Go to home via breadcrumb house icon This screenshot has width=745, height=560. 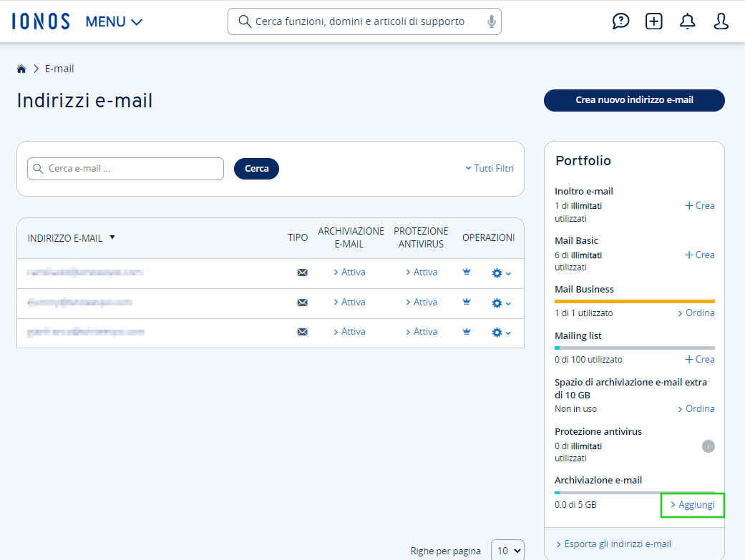(x=21, y=69)
